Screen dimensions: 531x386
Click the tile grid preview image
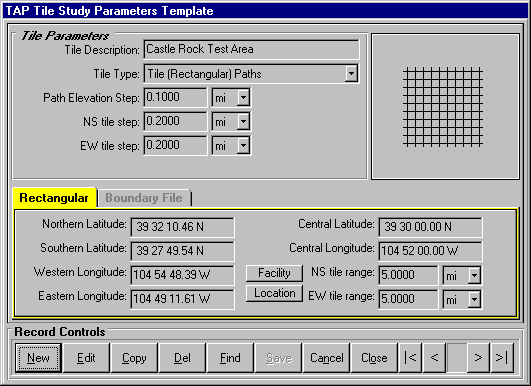443,107
